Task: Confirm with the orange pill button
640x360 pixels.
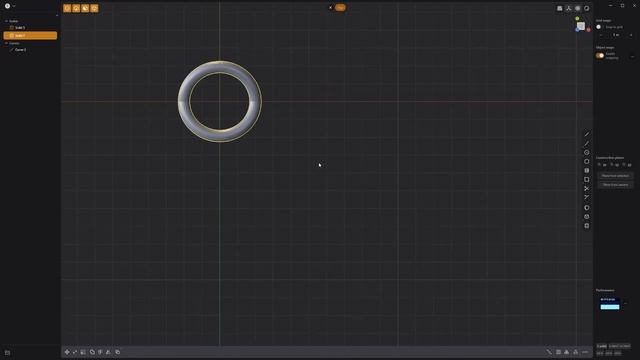Action: click(340, 7)
